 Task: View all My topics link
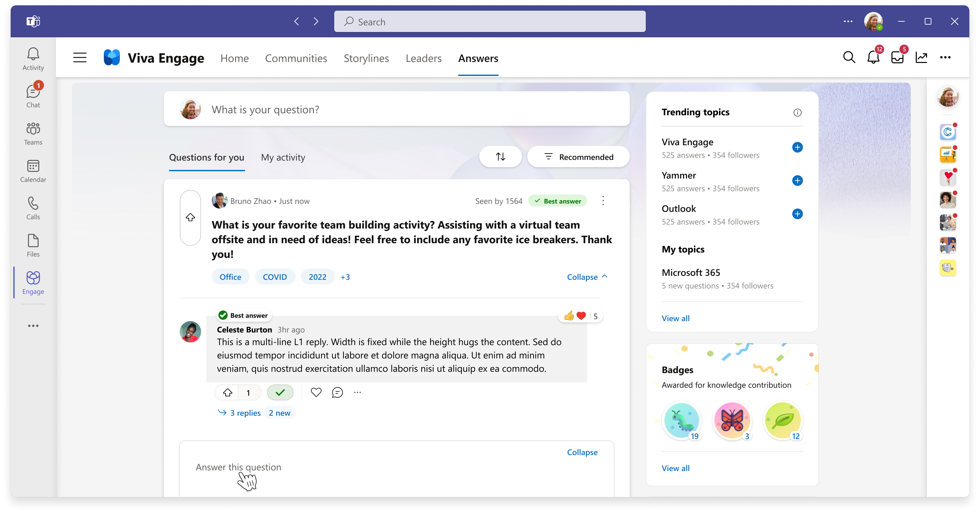(675, 318)
